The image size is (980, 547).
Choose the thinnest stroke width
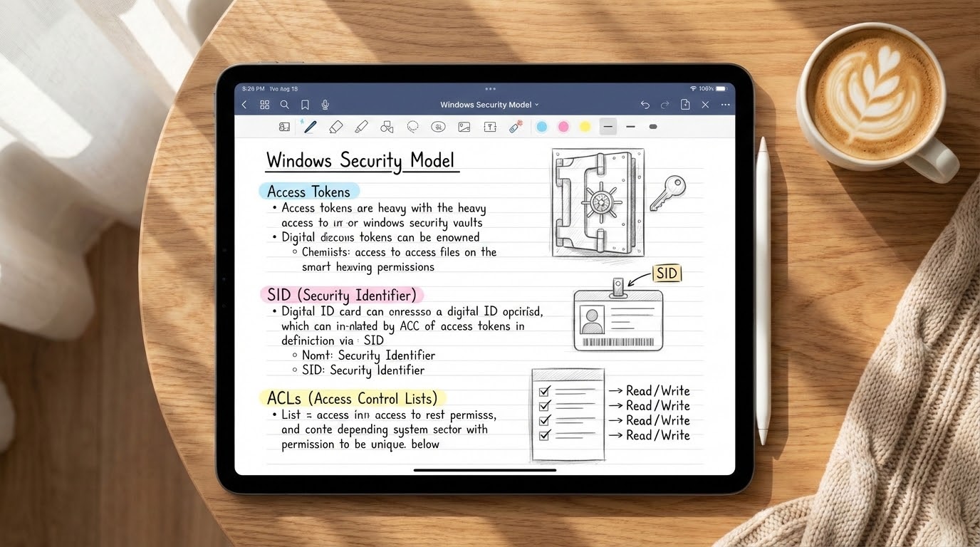click(x=608, y=127)
